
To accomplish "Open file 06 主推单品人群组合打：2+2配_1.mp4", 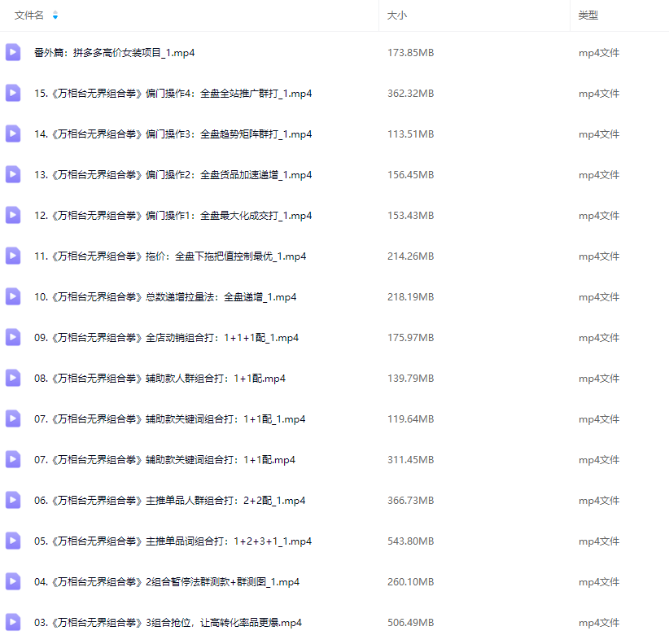I will (169, 501).
